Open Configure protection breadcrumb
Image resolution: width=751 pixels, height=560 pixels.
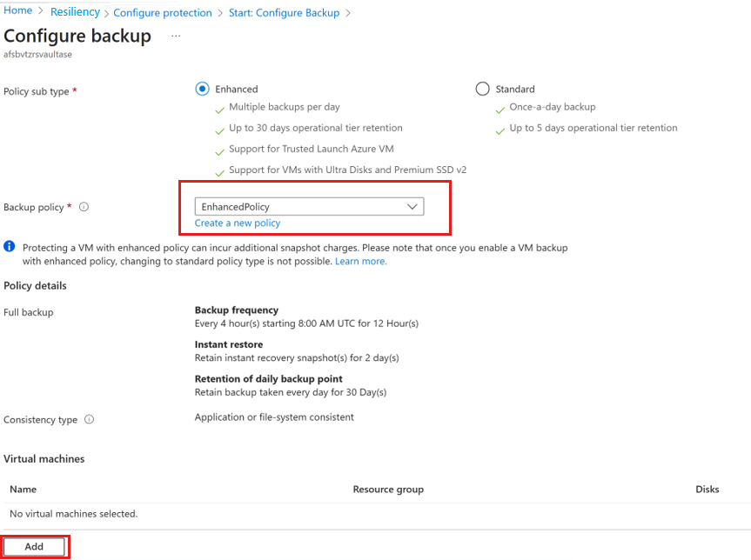click(x=163, y=13)
